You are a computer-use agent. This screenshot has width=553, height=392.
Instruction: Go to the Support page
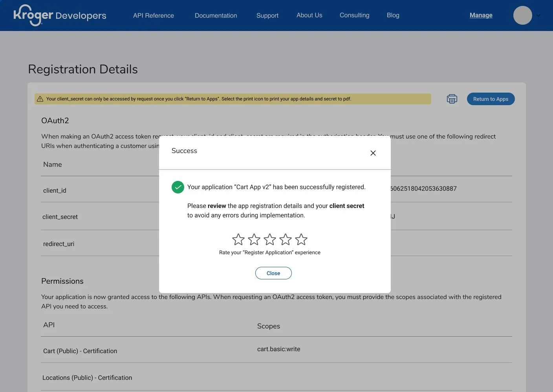click(x=267, y=15)
